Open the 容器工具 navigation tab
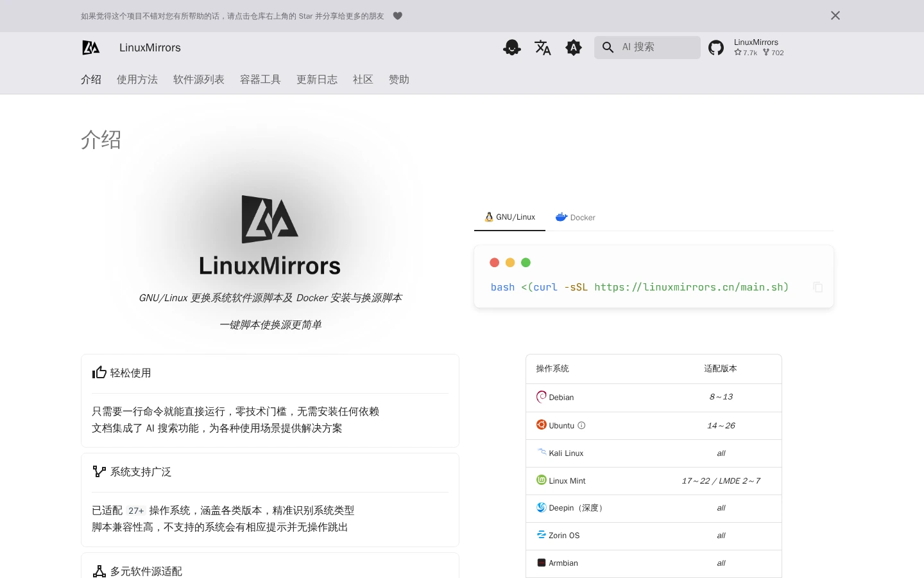924x578 pixels. [261, 80]
